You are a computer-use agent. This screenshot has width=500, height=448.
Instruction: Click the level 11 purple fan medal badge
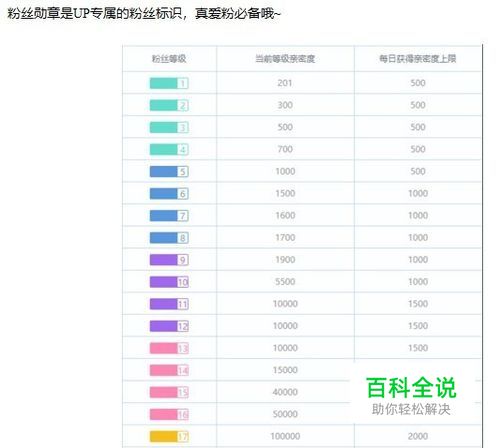(169, 304)
